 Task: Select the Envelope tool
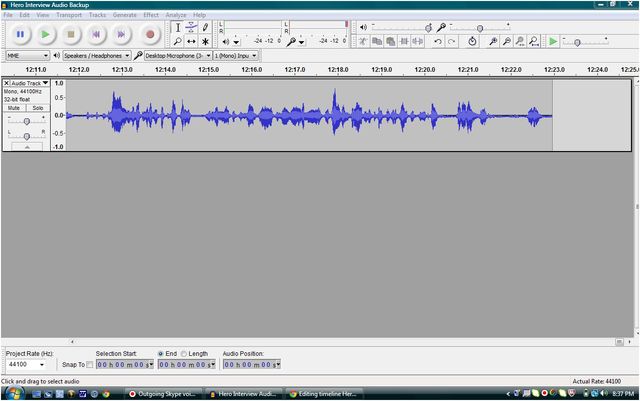(x=191, y=28)
